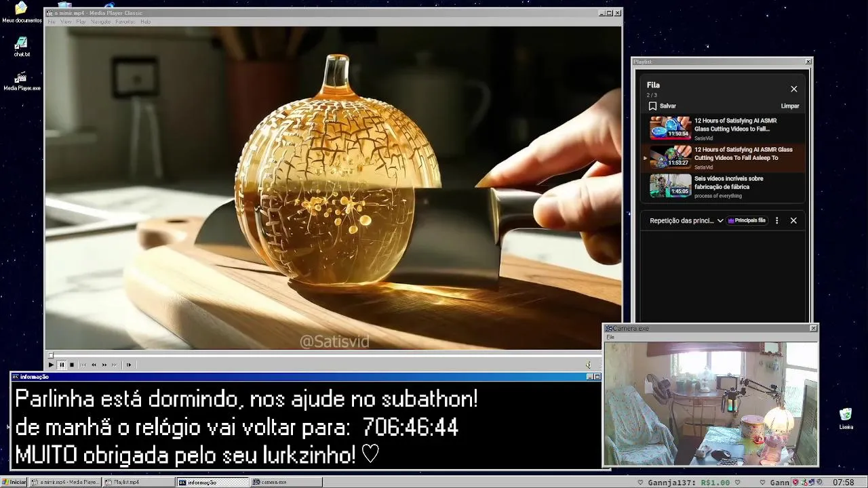Open the File menu in Media Player Classic
Image resolution: width=868 pixels, height=488 pixels.
pyautogui.click(x=52, y=22)
